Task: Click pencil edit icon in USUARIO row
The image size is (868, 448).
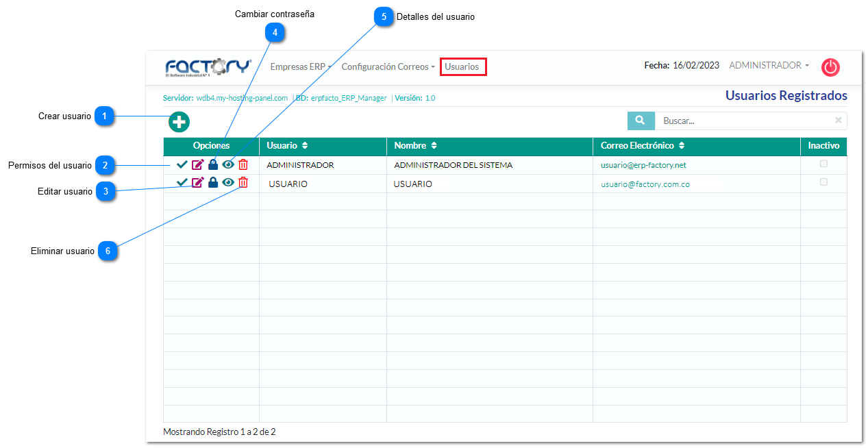Action: (x=197, y=182)
